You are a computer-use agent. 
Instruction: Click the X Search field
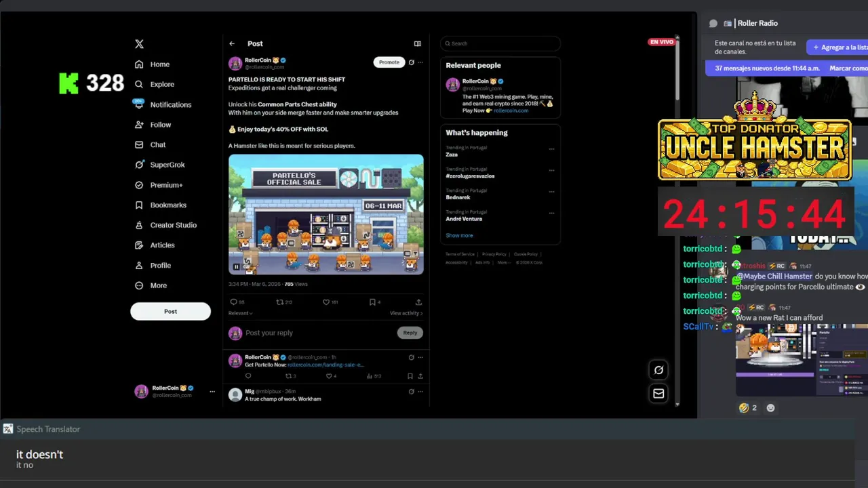pyautogui.click(x=500, y=43)
